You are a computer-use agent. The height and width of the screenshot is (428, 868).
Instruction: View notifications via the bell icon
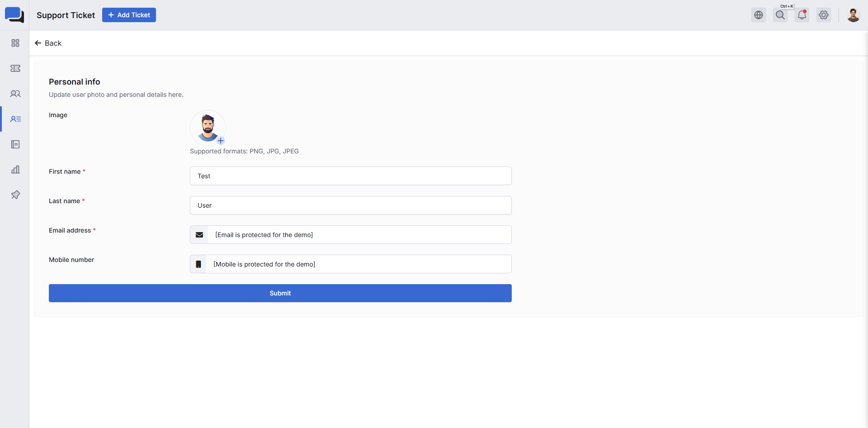[802, 15]
